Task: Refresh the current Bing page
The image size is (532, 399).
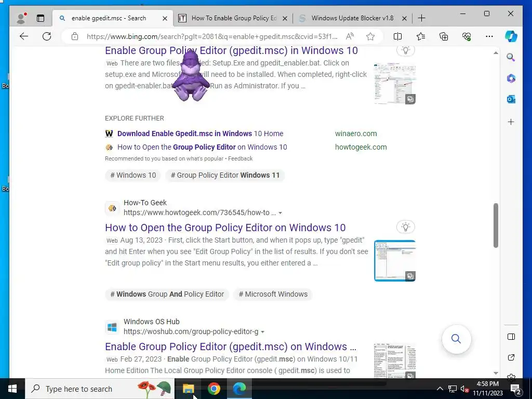Action: [47, 36]
